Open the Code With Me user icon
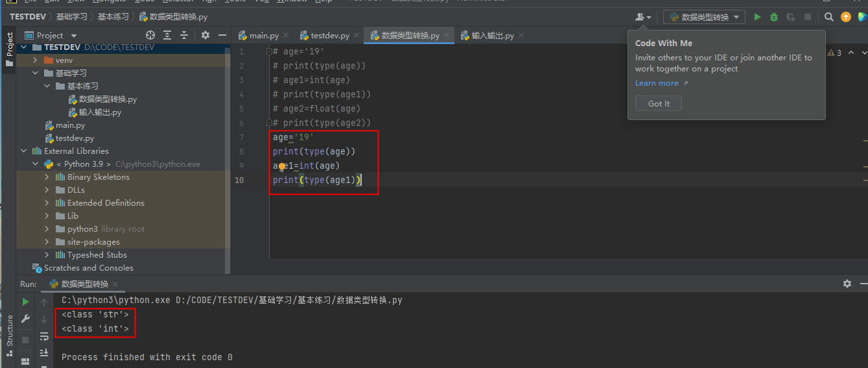Viewport: 868px width, 368px height. (643, 18)
